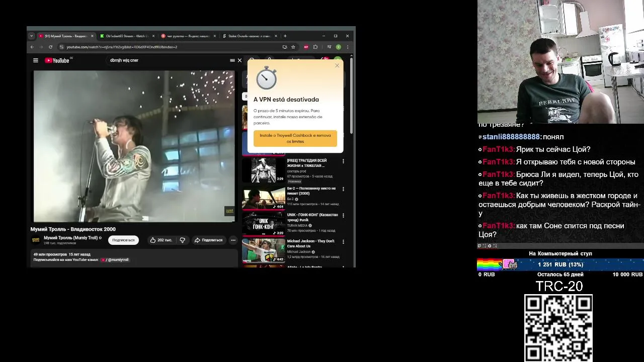Clear the YouTube search box text
The height and width of the screenshot is (362, 644).
239,60
